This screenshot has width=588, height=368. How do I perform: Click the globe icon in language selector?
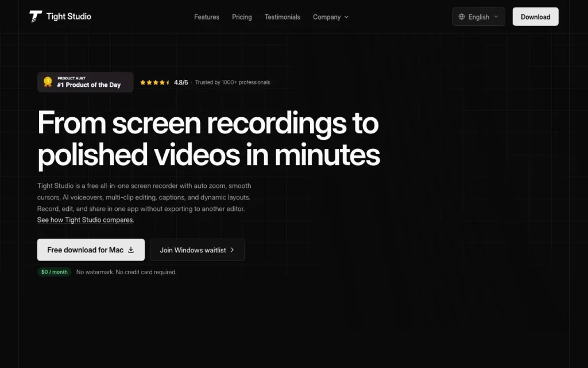[462, 17]
